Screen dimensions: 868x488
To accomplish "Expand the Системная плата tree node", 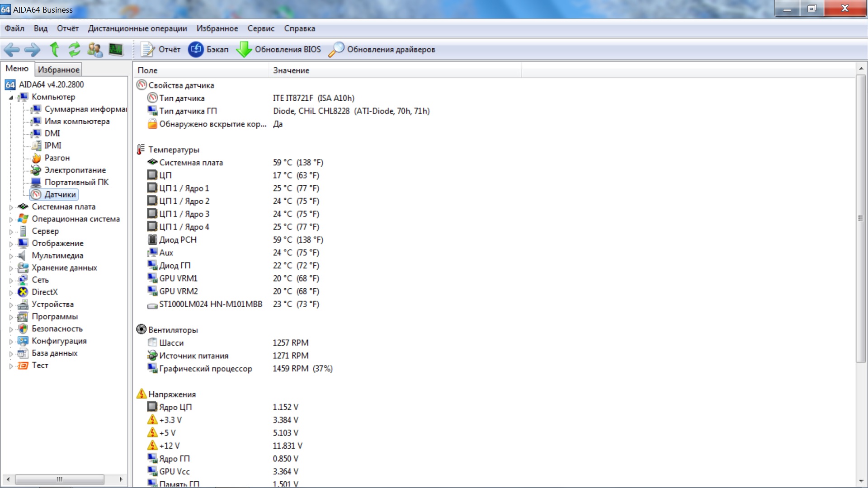I will tap(11, 207).
